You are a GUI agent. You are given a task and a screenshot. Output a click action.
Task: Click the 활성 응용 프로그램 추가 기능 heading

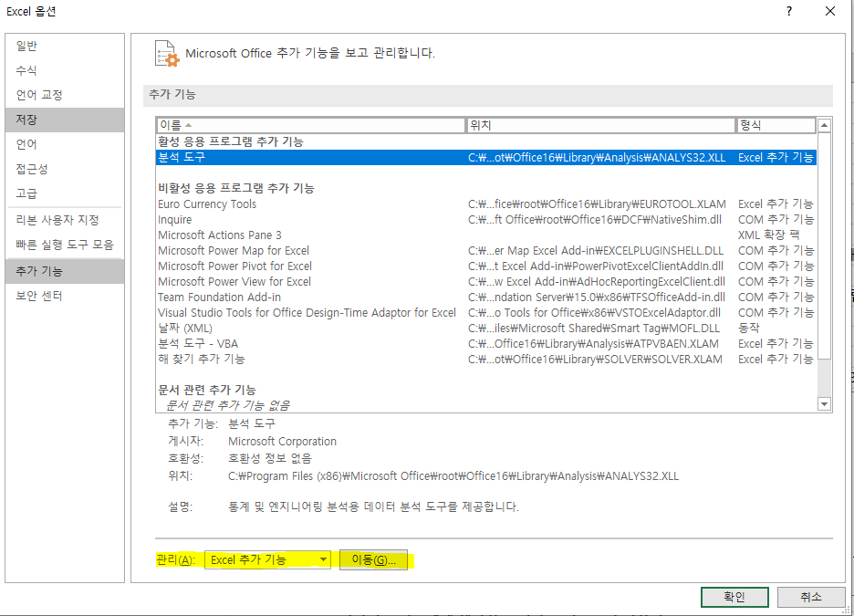point(231,141)
